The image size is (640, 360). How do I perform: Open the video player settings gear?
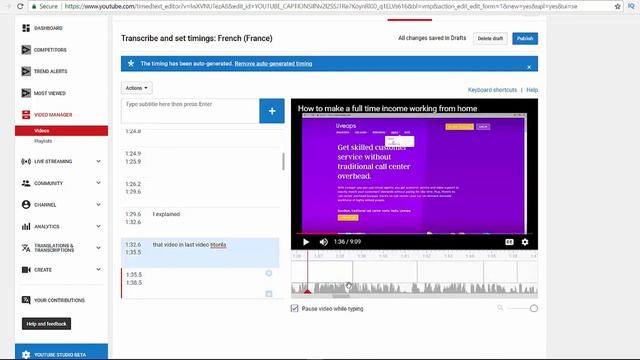[525, 242]
